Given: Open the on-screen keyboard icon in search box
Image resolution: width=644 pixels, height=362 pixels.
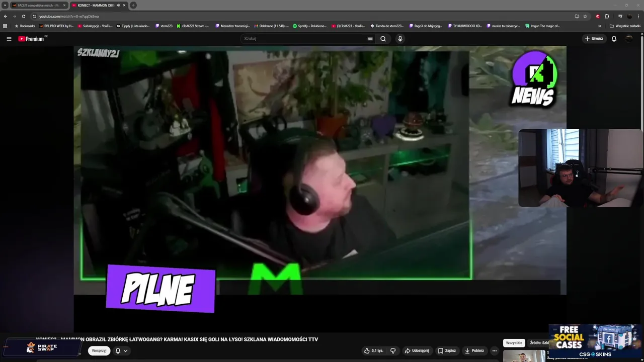Looking at the screenshot, I should [370, 39].
